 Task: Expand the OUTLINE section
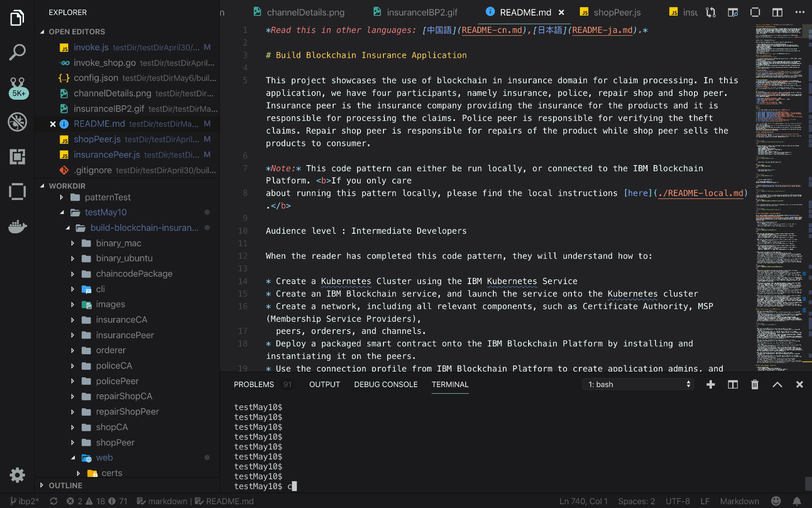[x=61, y=485]
